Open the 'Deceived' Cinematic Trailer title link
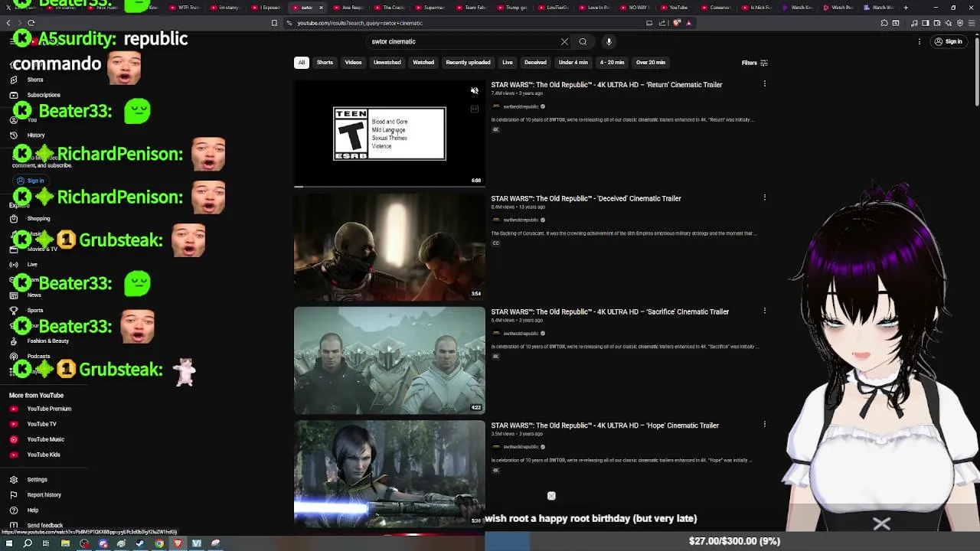 586,198
